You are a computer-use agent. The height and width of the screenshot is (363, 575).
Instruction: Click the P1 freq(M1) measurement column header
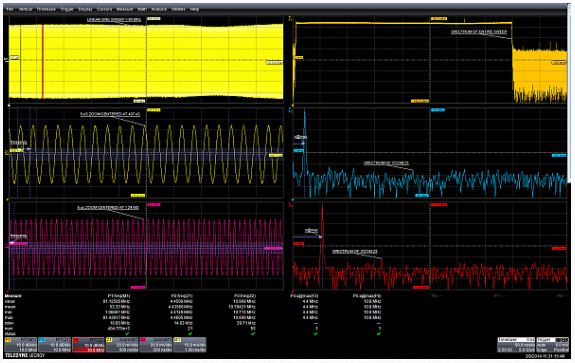(x=120, y=296)
